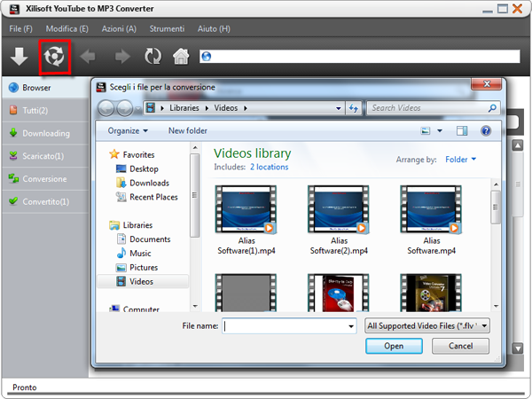532x399 pixels.
Task: Click the file list vertical scrollbar
Action: 496,207
